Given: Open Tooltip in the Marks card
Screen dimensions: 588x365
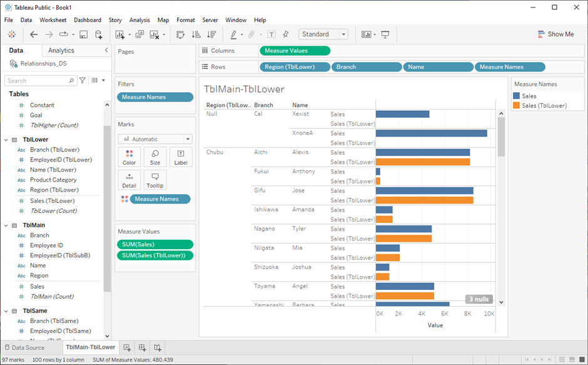Looking at the screenshot, I should pyautogui.click(x=155, y=180).
